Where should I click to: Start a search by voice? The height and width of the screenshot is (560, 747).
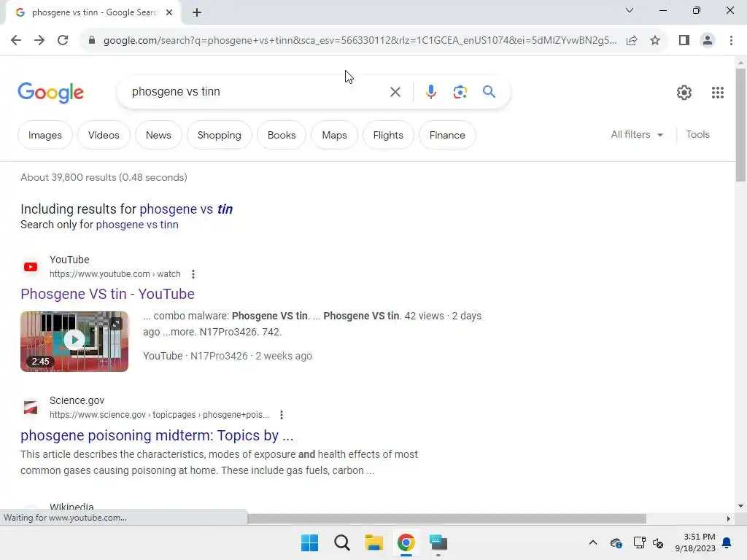tap(430, 91)
